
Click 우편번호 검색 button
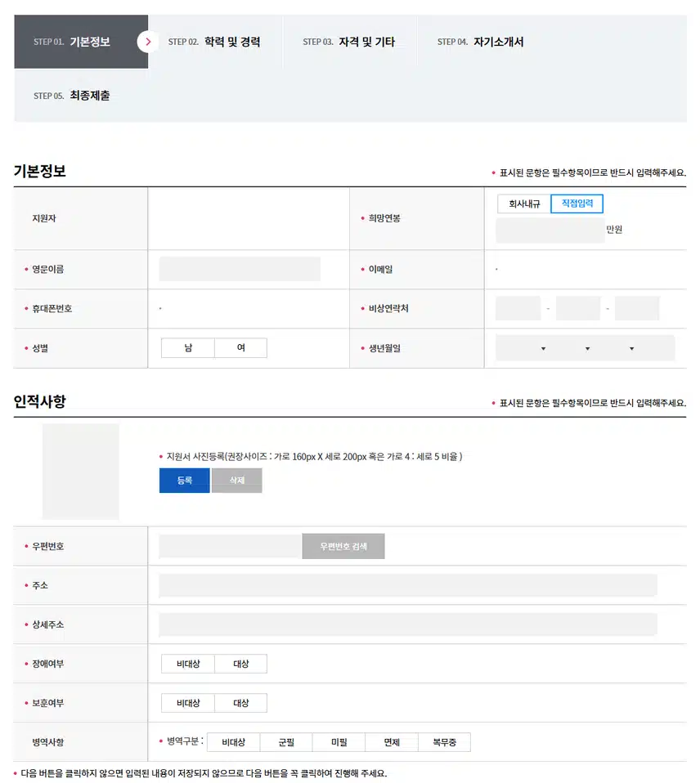(x=343, y=546)
